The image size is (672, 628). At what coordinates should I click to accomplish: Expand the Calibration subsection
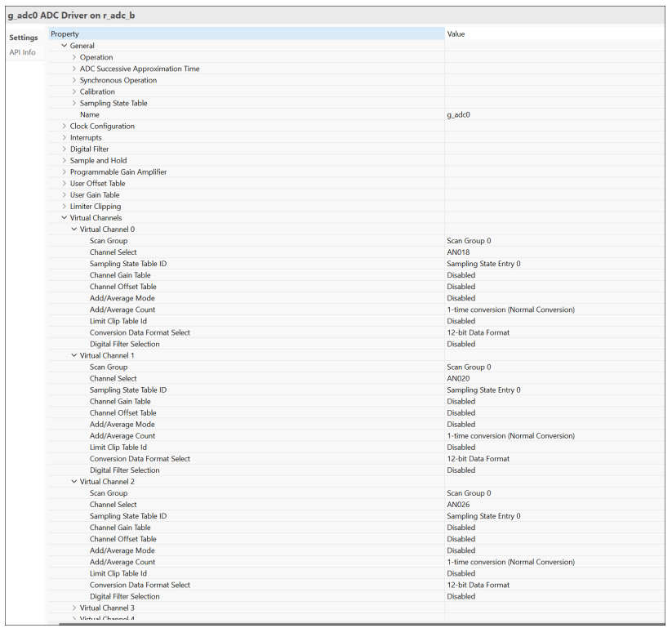74,91
